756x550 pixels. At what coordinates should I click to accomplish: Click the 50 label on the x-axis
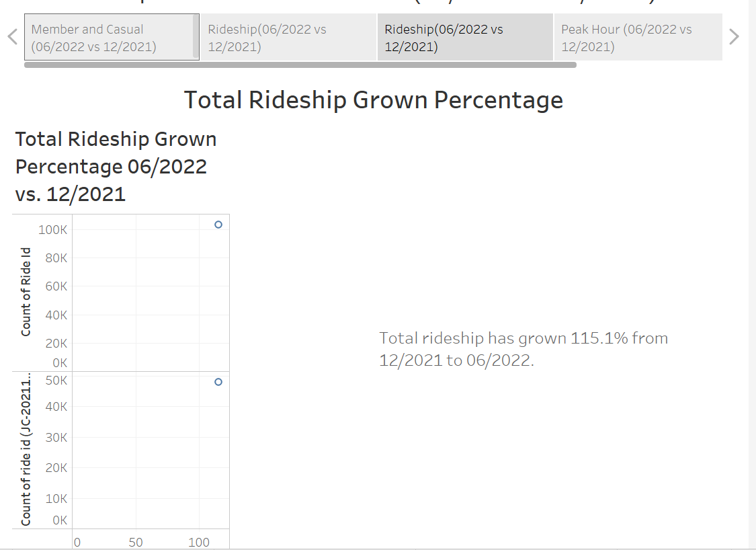point(136,541)
